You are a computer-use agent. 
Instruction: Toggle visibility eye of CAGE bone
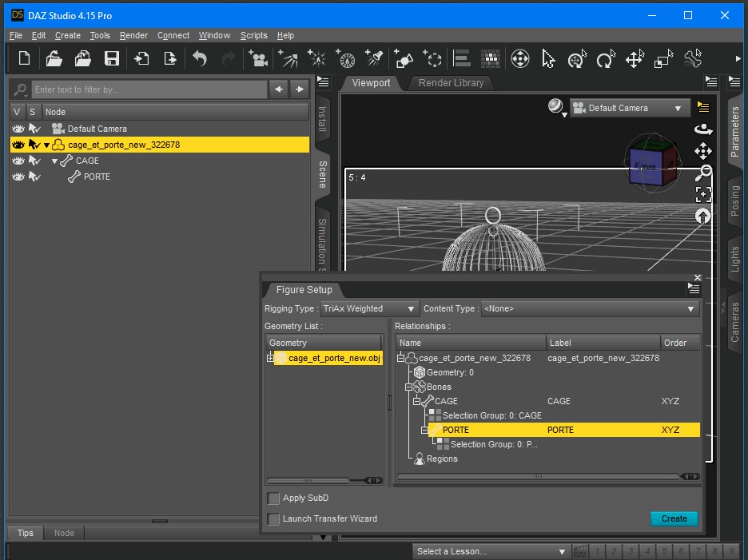pos(18,161)
